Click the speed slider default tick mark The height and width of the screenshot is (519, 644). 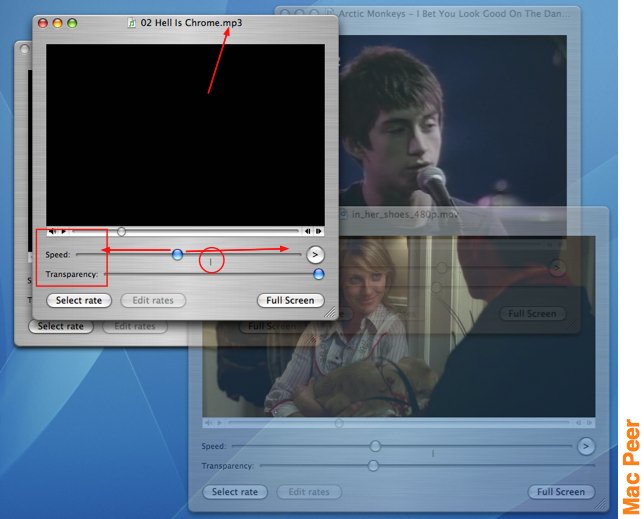click(x=210, y=262)
